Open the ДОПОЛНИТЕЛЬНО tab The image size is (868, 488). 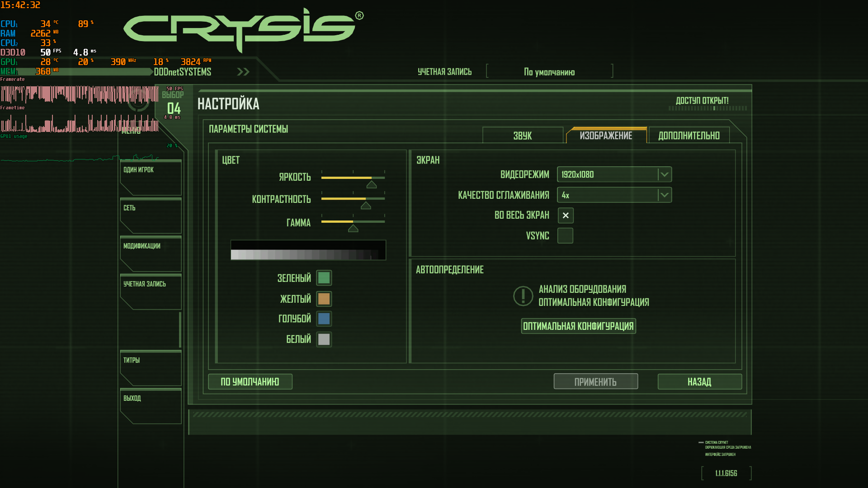click(689, 136)
